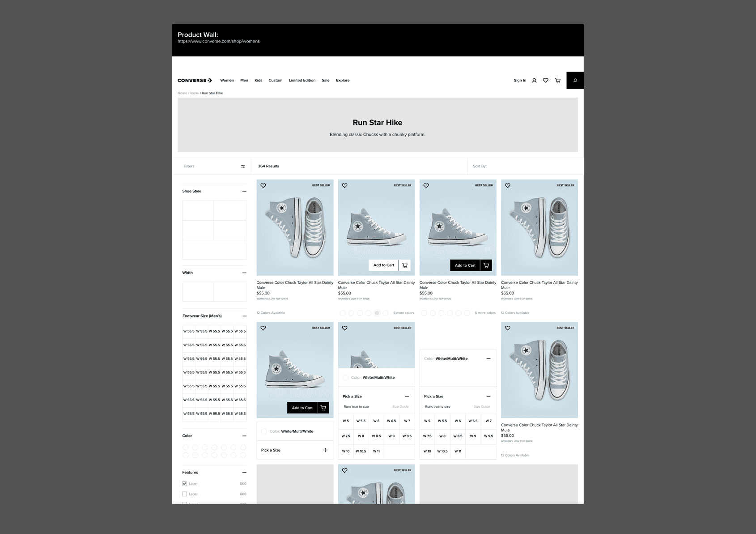The height and width of the screenshot is (534, 756).
Task: Collapse Pick a Size below the color radio circle
Action: click(407, 396)
